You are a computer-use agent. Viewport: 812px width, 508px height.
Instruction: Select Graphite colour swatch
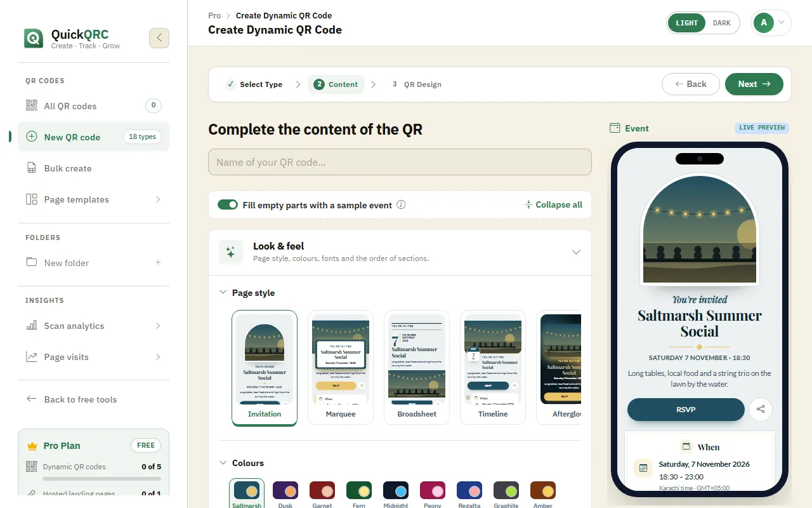coord(506,493)
